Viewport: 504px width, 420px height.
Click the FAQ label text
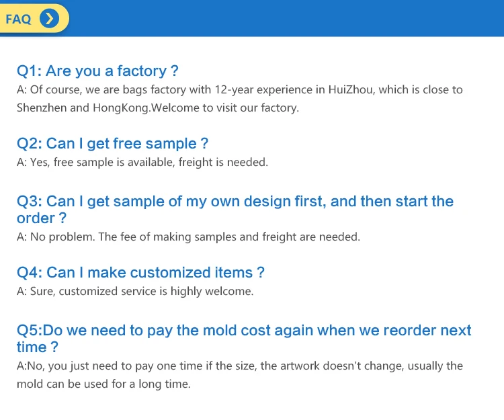tap(19, 19)
